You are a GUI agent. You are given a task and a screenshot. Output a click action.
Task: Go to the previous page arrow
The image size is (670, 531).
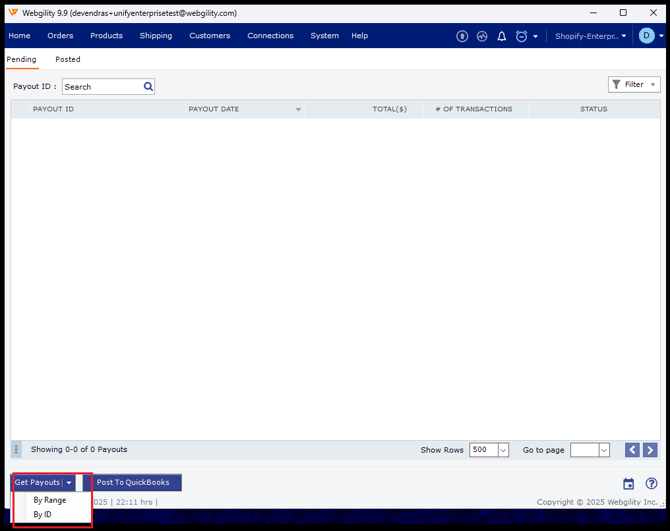(x=632, y=450)
